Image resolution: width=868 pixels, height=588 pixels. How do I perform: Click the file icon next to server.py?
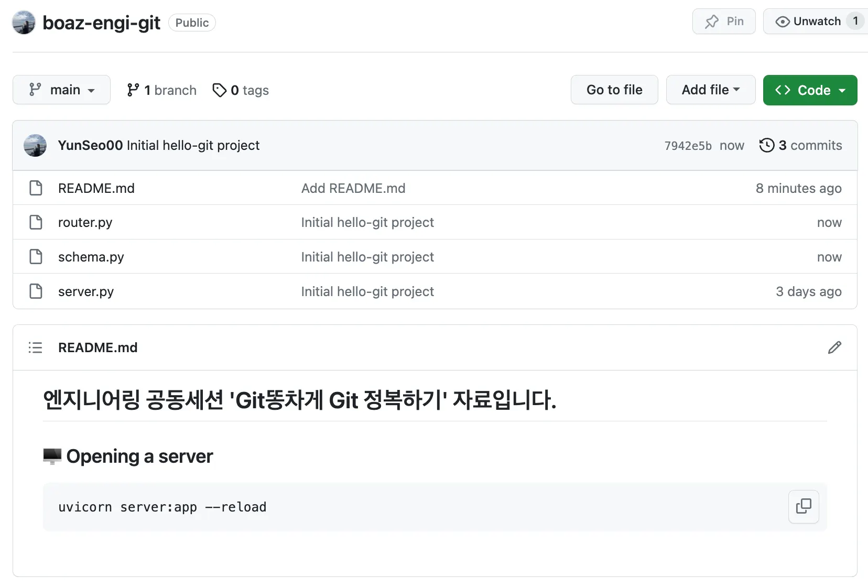click(36, 291)
